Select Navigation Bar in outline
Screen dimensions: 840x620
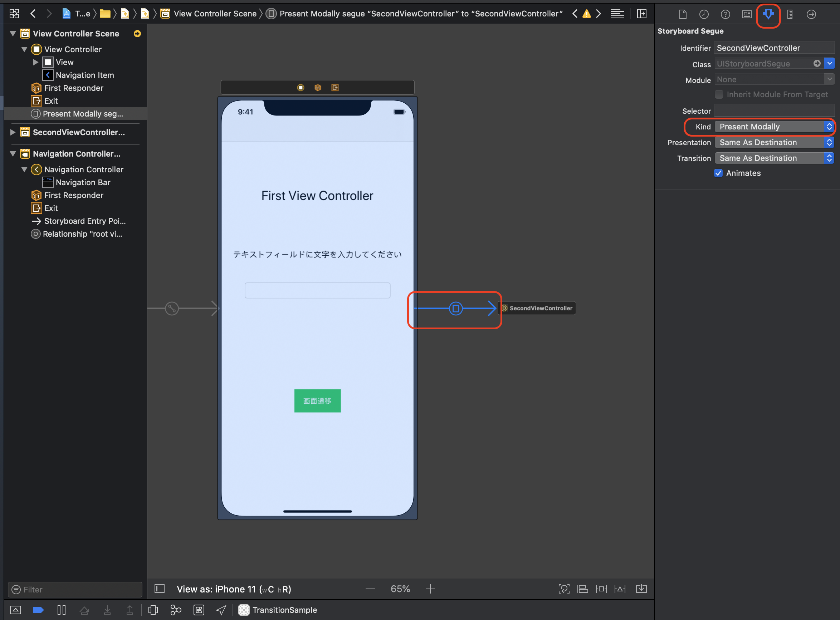[x=83, y=182]
